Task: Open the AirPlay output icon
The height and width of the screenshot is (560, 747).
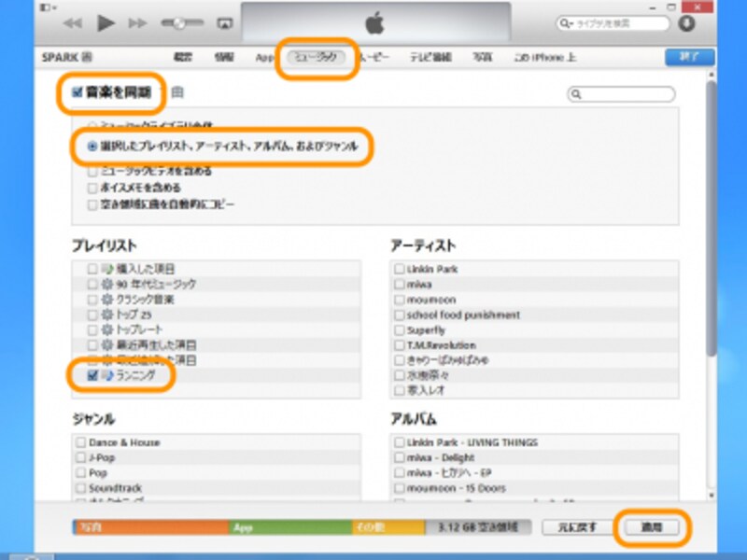Action: (224, 23)
